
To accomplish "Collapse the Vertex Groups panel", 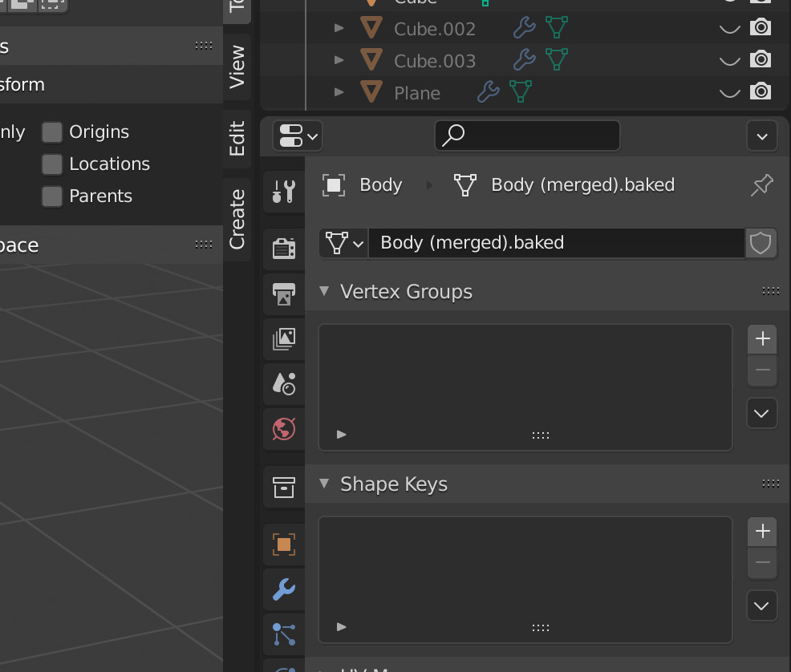I will coord(324,291).
